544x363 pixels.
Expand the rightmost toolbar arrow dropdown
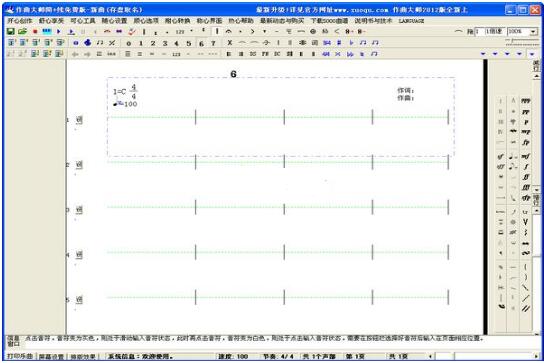[x=532, y=54]
